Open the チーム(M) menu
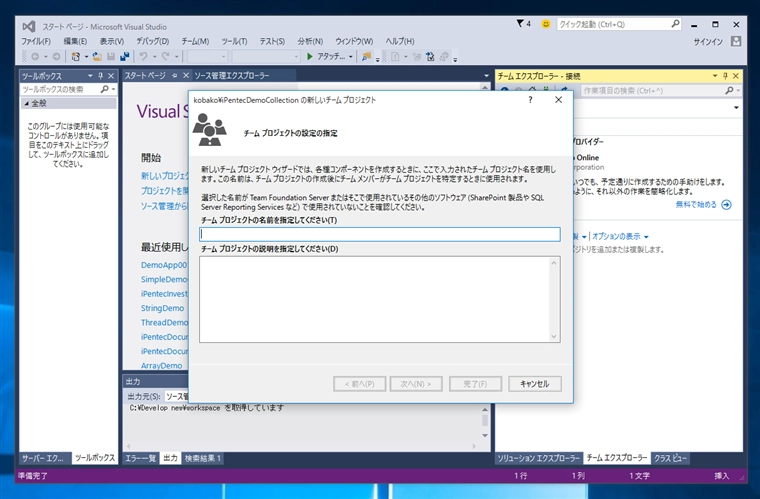 (x=195, y=41)
